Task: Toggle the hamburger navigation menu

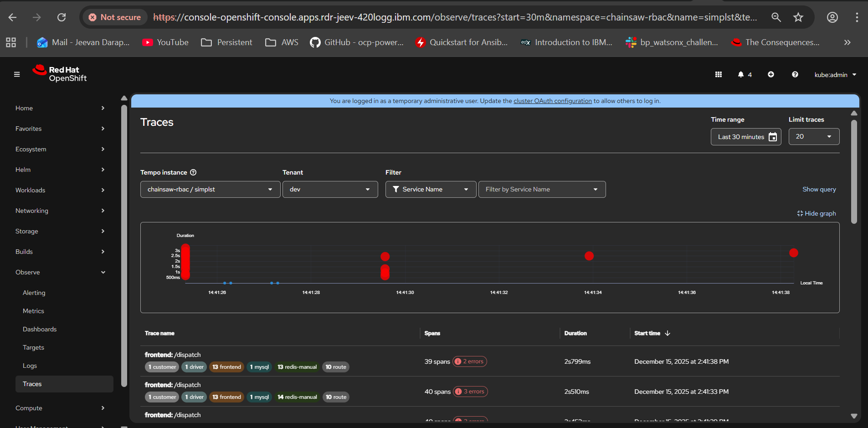Action: [17, 74]
